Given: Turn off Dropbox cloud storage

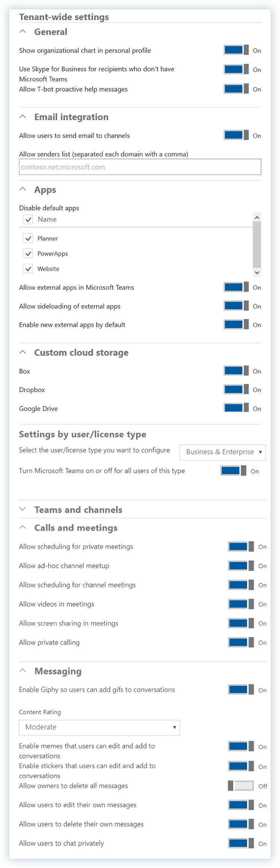Looking at the screenshot, I should (236, 390).
